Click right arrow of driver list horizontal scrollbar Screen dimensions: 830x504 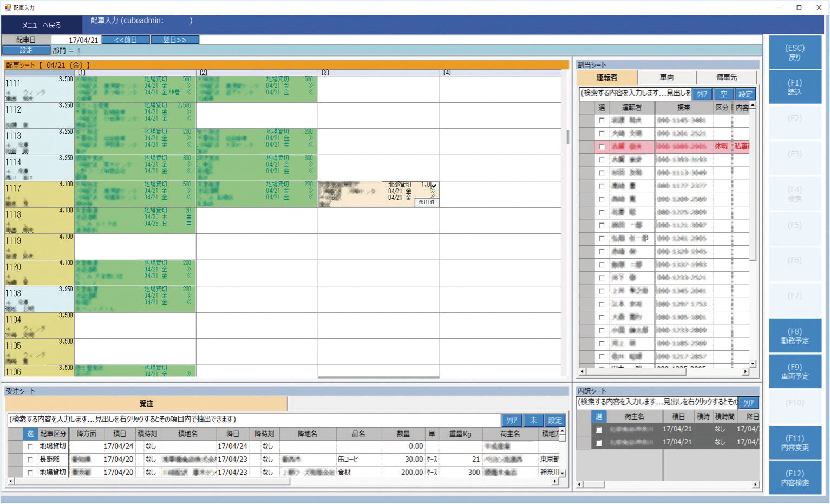[746, 372]
